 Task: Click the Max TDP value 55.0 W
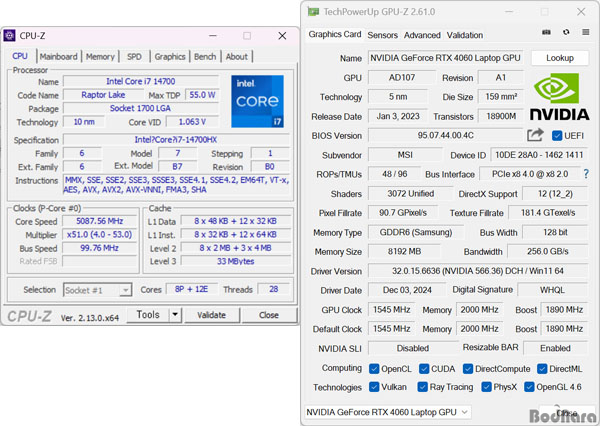(x=202, y=95)
